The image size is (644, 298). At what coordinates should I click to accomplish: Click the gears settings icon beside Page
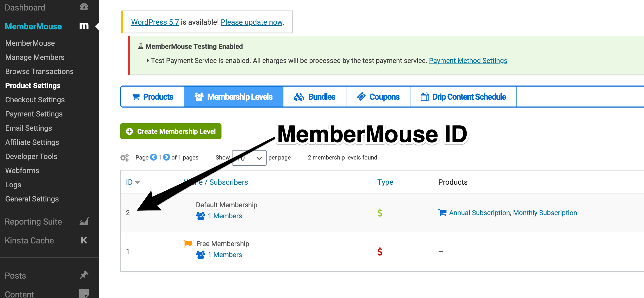point(125,157)
